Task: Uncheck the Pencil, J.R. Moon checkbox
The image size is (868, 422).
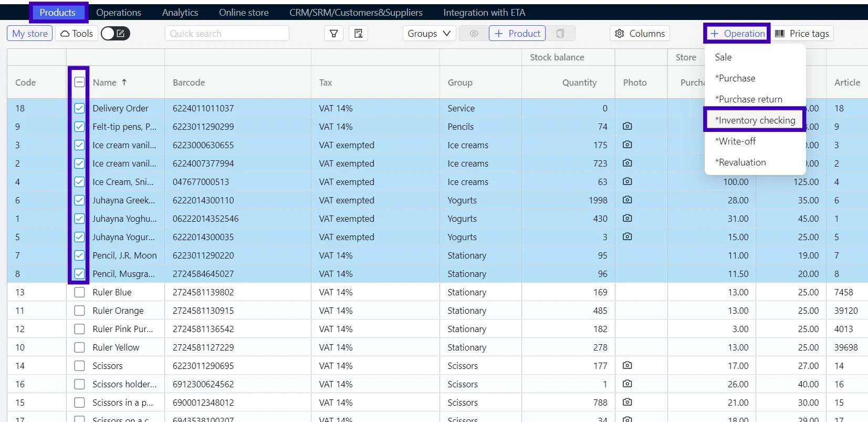Action: point(79,255)
